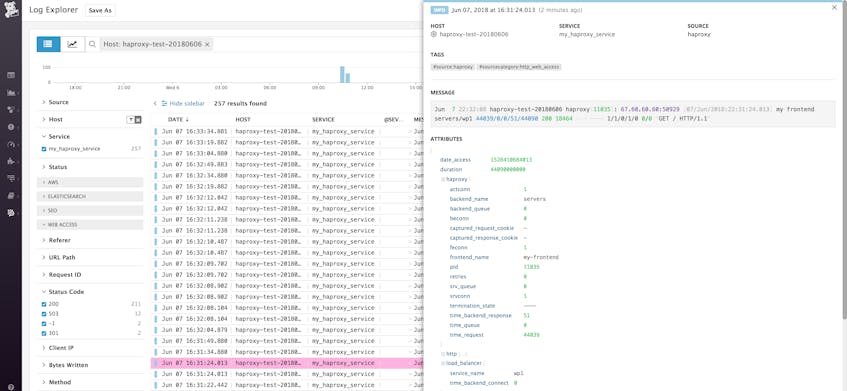Click the frontend_name value my-frontend
847x391 pixels.
[541, 258]
